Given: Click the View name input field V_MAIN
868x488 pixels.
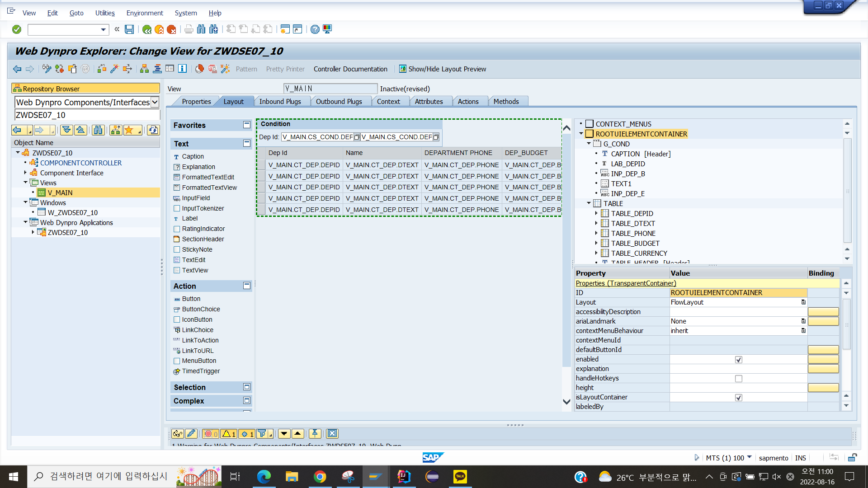Looking at the screenshot, I should [x=330, y=89].
